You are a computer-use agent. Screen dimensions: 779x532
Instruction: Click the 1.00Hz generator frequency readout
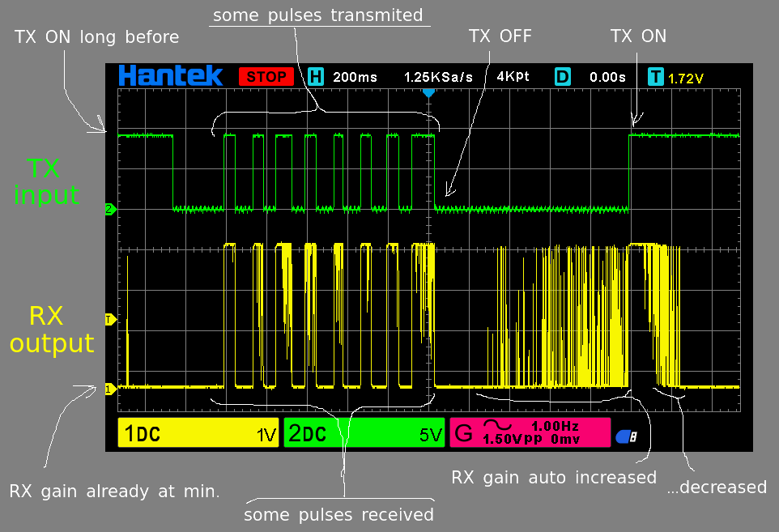tap(556, 426)
